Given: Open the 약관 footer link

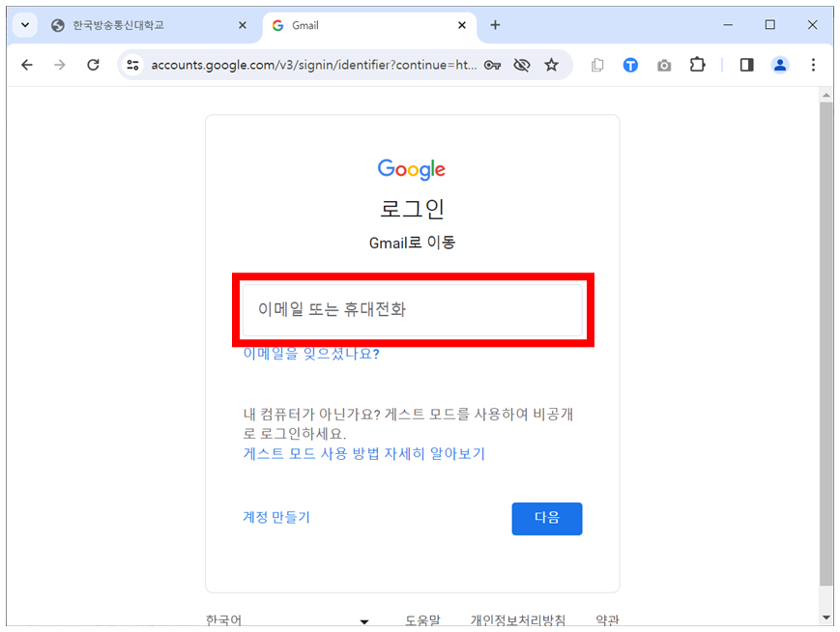Looking at the screenshot, I should coord(607,619).
